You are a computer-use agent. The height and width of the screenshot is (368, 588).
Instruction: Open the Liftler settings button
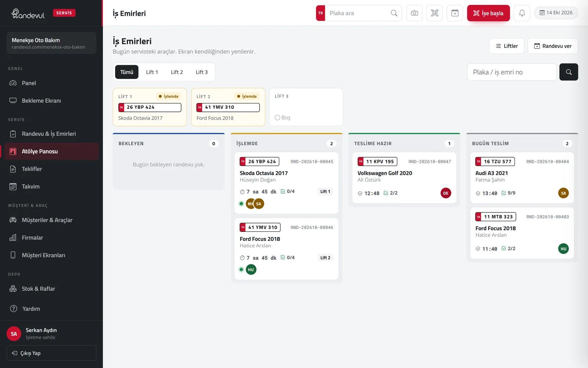(507, 46)
